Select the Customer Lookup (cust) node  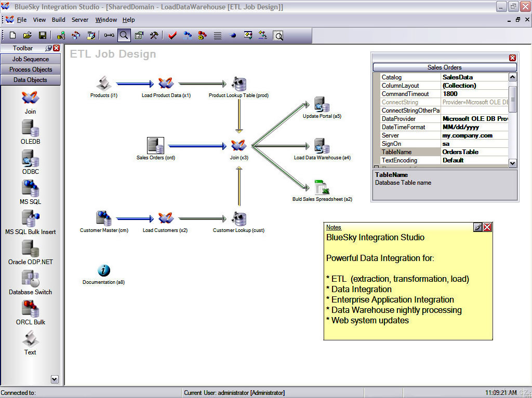[238, 222]
